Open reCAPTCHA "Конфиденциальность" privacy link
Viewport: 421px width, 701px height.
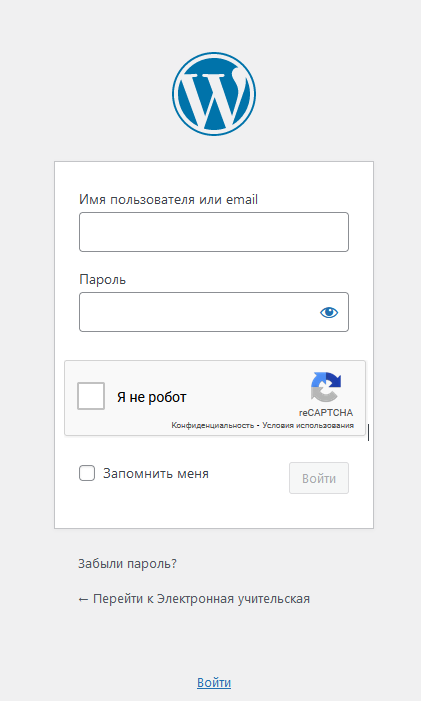pos(213,425)
